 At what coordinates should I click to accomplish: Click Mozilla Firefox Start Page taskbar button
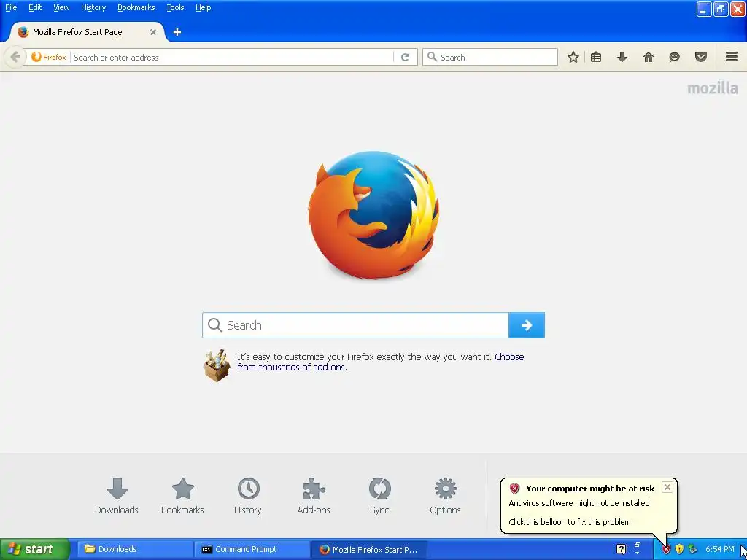[369, 550]
